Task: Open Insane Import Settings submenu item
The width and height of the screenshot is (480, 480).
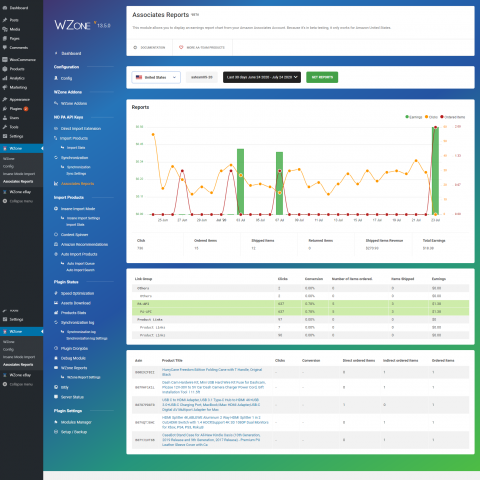Action: point(83,218)
